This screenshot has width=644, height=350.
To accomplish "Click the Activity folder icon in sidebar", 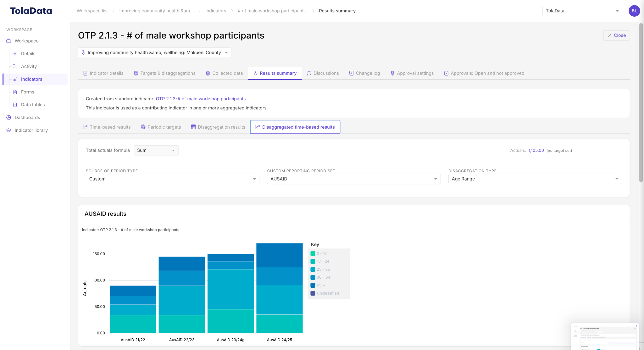I will click(15, 66).
